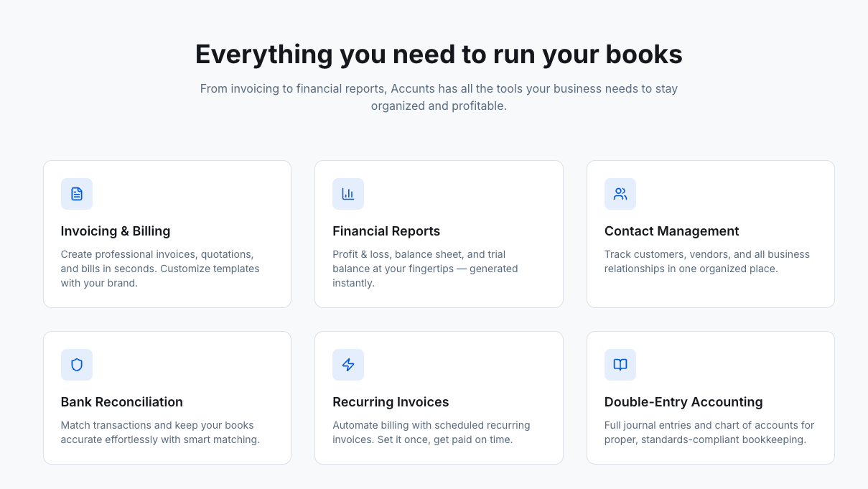Click the Bank Reconciliation shield icon
Image resolution: width=868 pixels, height=489 pixels.
(x=76, y=365)
